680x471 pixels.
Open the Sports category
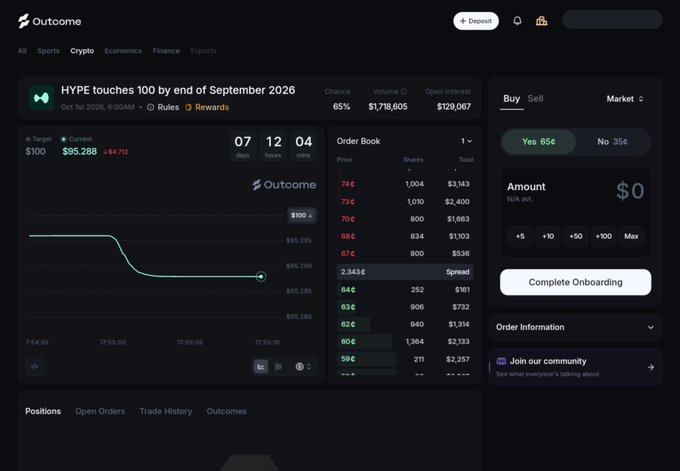point(48,51)
